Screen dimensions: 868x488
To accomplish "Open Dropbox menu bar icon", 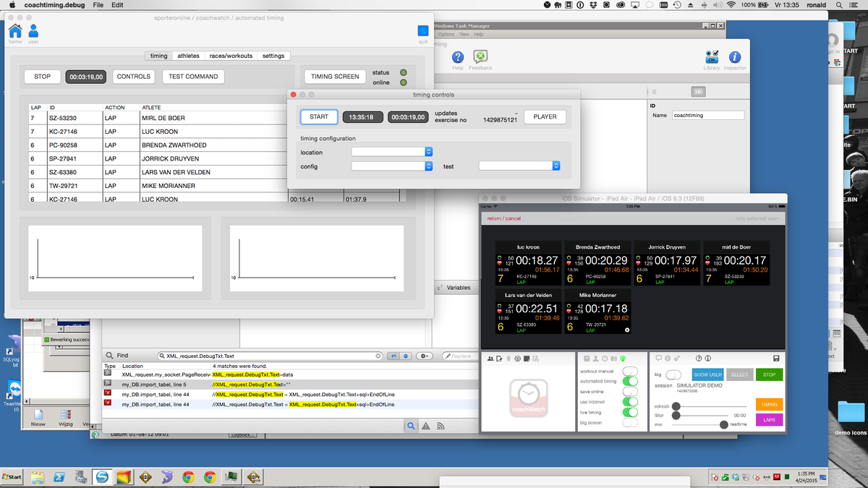I will click(x=593, y=5).
